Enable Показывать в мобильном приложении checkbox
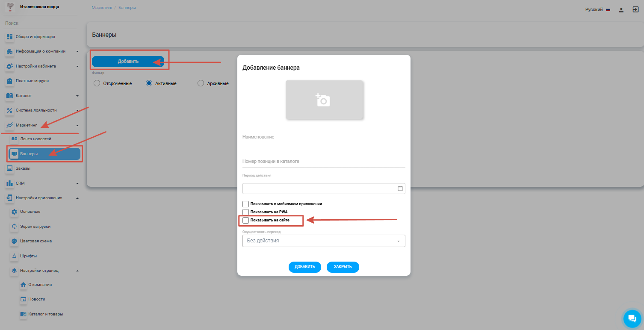The width and height of the screenshot is (644, 330). (245, 204)
